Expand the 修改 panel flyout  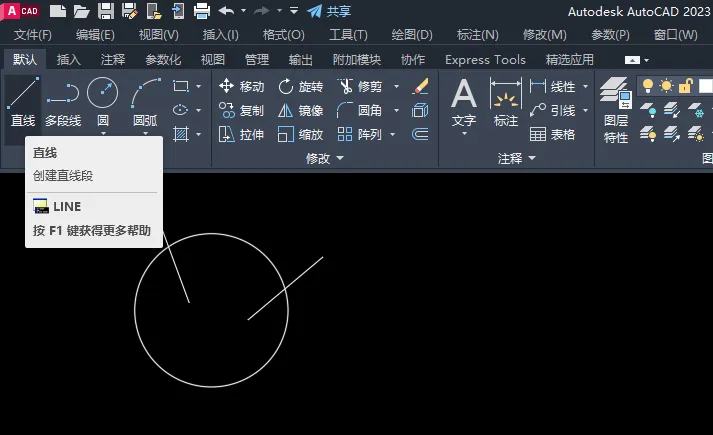click(325, 158)
